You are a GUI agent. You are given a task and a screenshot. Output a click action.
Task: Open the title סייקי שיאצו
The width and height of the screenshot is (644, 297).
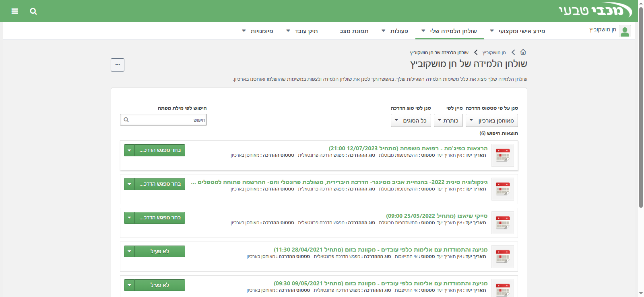click(437, 216)
